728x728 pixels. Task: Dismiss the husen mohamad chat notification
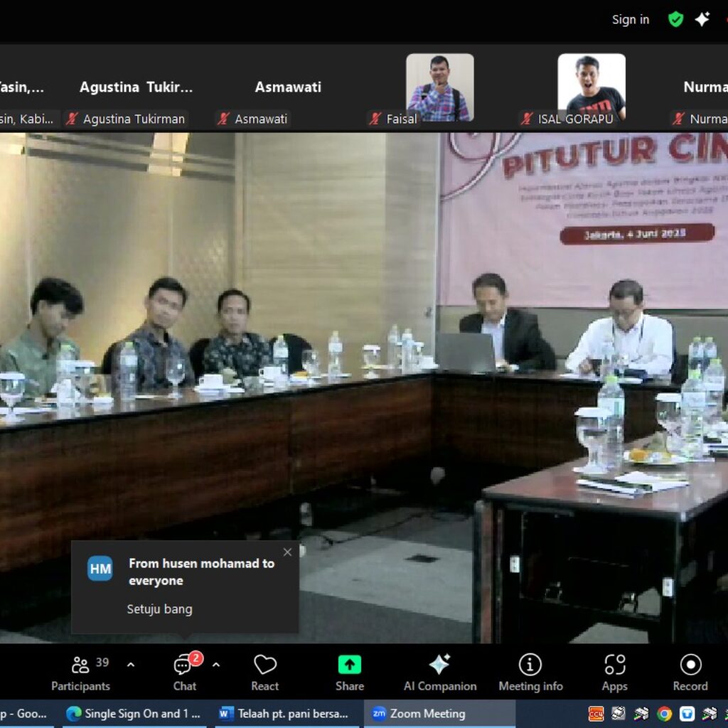tap(287, 552)
